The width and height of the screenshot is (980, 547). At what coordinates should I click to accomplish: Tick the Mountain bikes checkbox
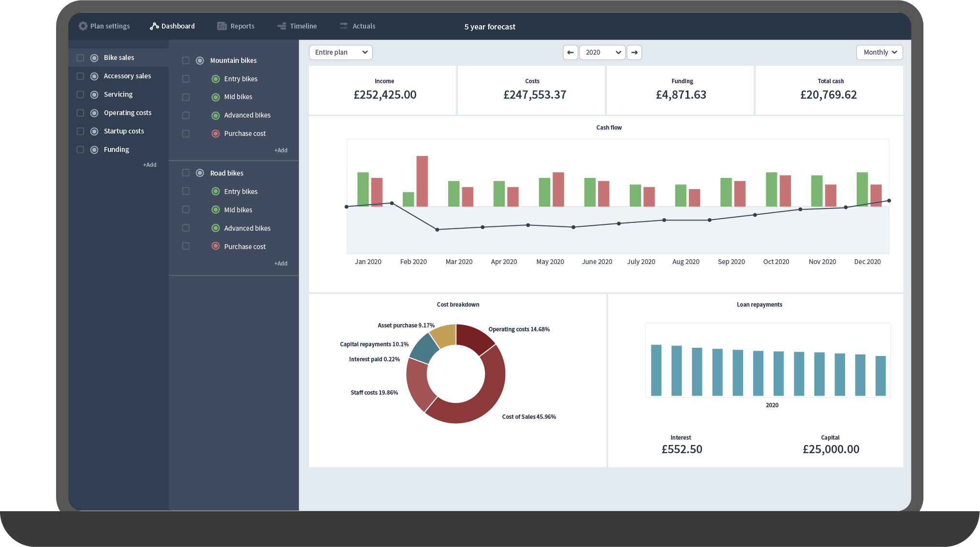(x=186, y=60)
